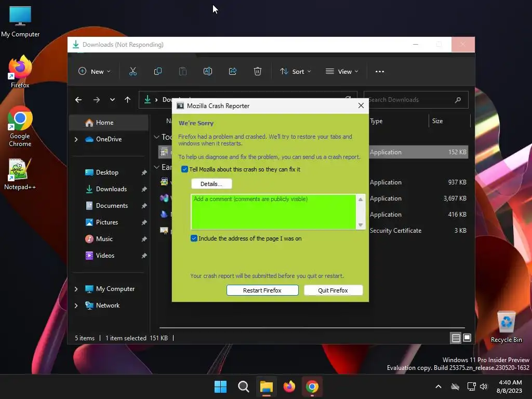This screenshot has width=532, height=399.
Task: Open the Recycle Bin on desktop
Action: click(506, 327)
